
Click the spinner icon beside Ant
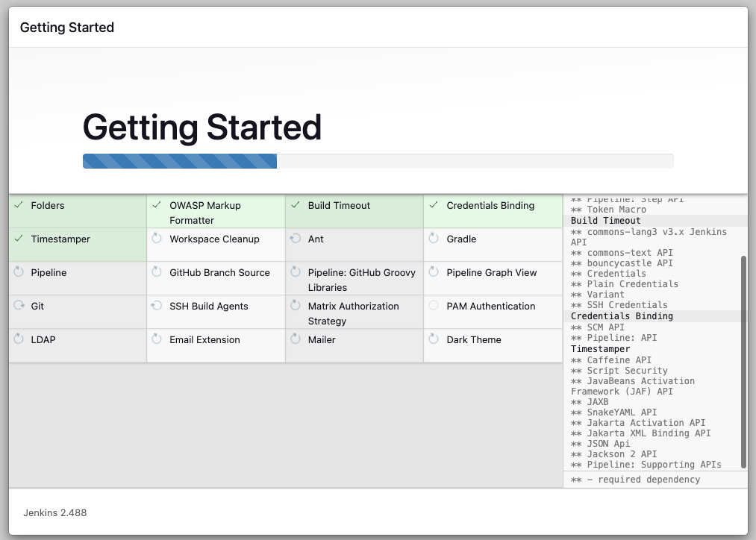click(296, 238)
